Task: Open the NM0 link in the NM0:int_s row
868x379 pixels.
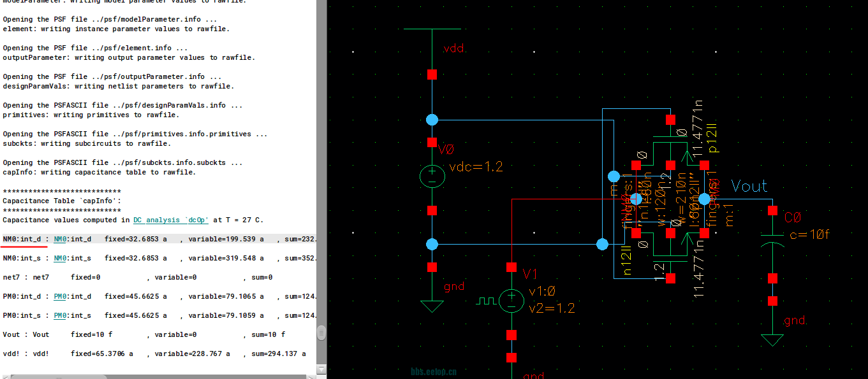Action: pos(60,258)
